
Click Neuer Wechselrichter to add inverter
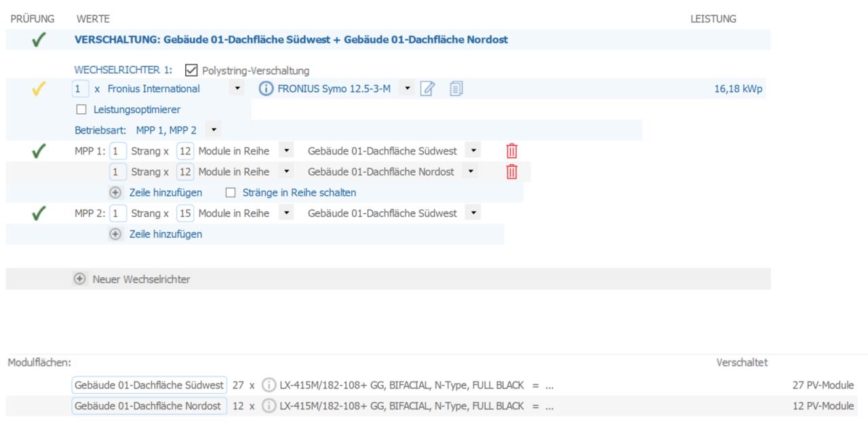(x=141, y=279)
